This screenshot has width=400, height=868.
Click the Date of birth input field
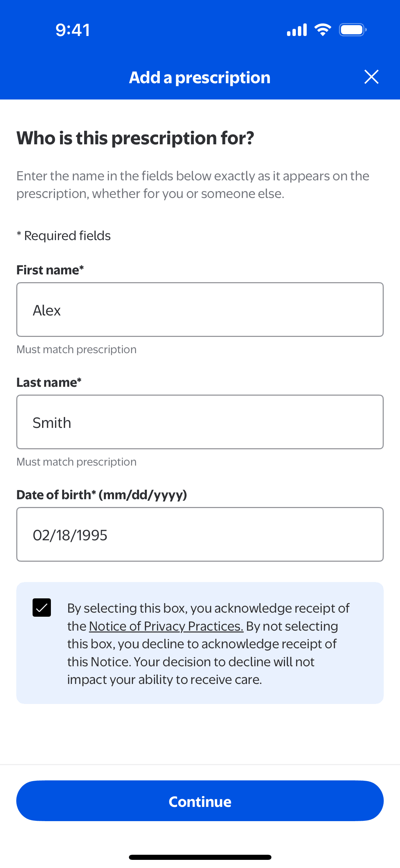pos(200,535)
